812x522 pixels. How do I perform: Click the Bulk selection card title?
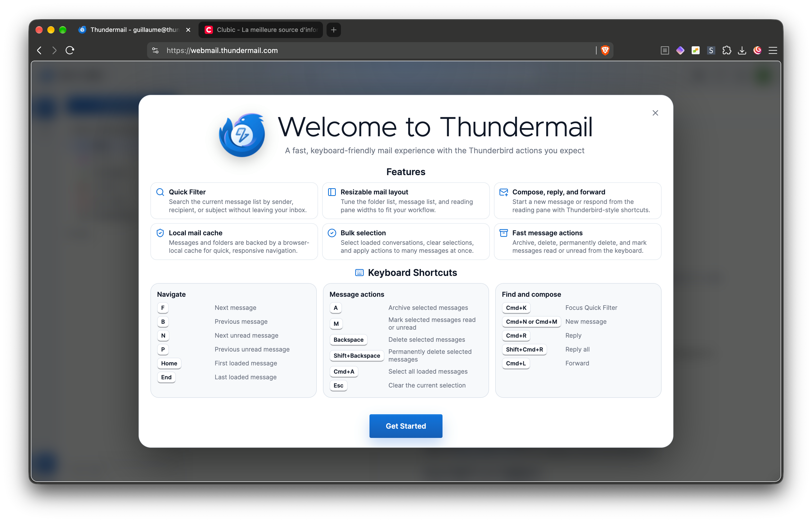tap(363, 233)
